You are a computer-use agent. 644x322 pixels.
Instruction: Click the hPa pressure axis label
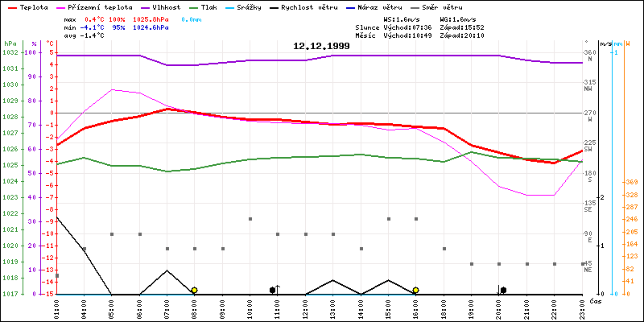(x=10, y=43)
